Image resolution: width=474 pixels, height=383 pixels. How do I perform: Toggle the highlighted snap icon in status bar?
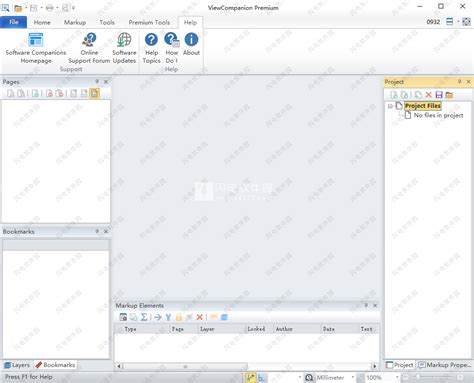(x=251, y=377)
